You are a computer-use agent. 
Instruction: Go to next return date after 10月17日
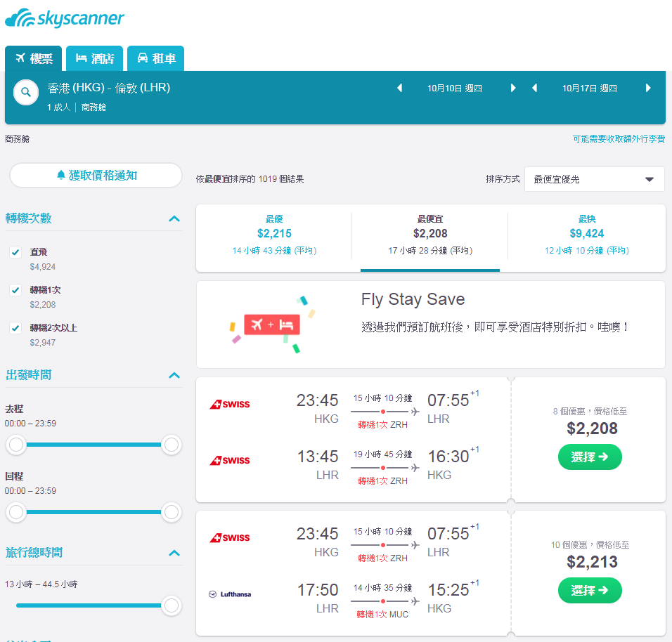click(648, 89)
